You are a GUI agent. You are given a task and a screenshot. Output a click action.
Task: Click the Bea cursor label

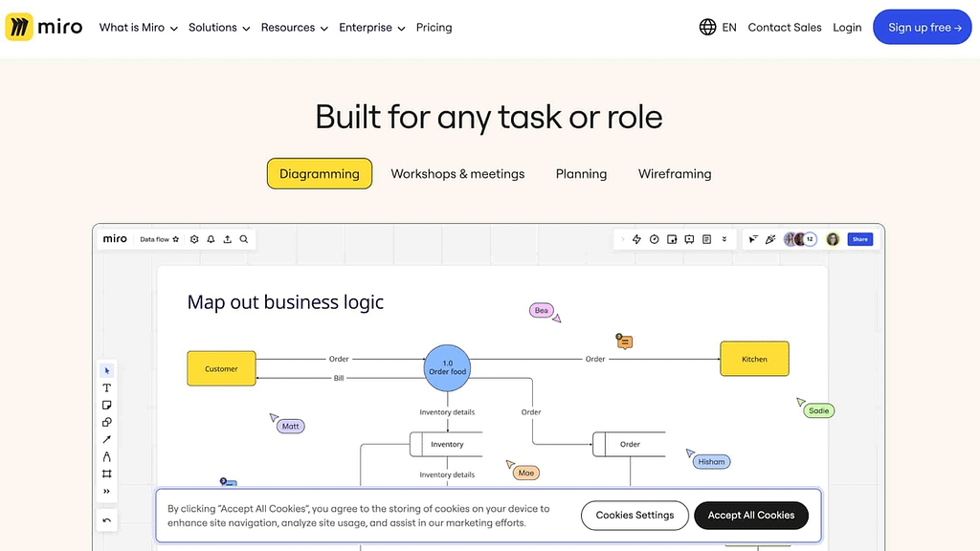[542, 311]
